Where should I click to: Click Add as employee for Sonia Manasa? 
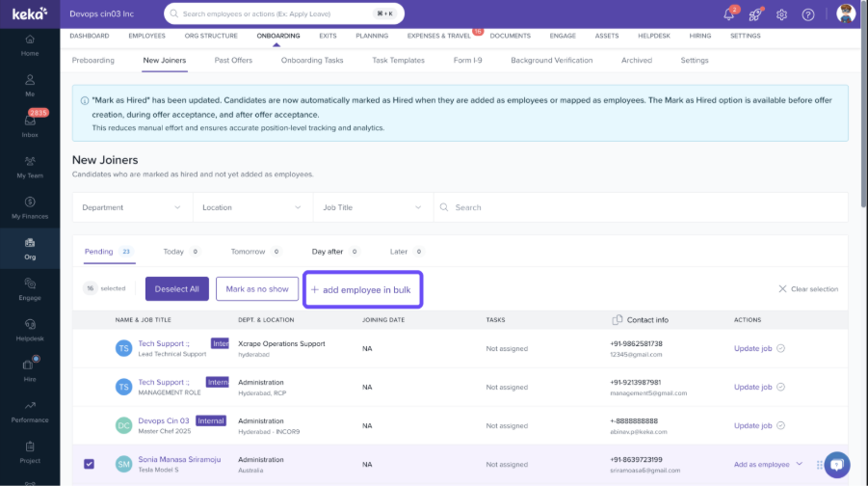click(x=761, y=465)
